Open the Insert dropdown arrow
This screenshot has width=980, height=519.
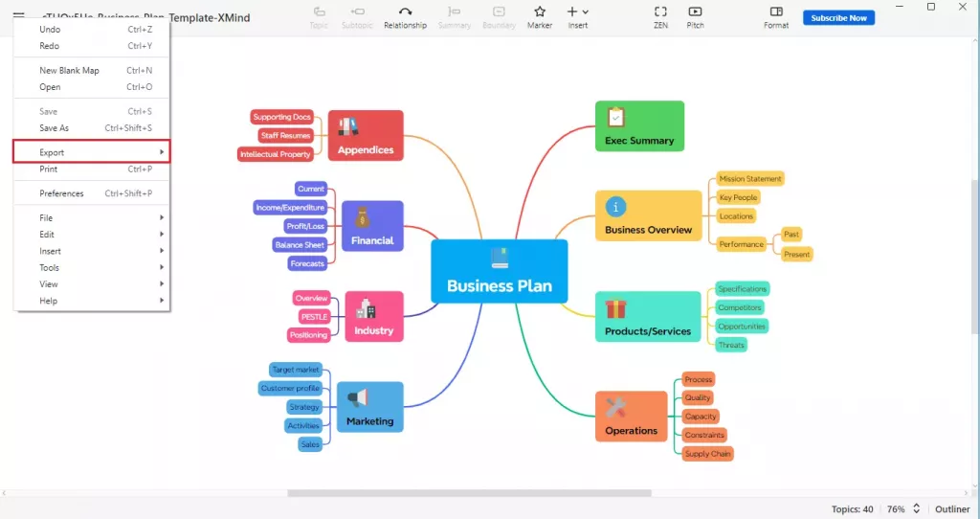[x=586, y=11]
